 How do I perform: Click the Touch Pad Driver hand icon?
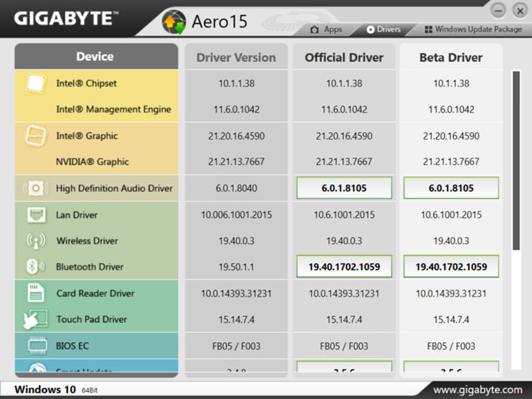click(36, 319)
